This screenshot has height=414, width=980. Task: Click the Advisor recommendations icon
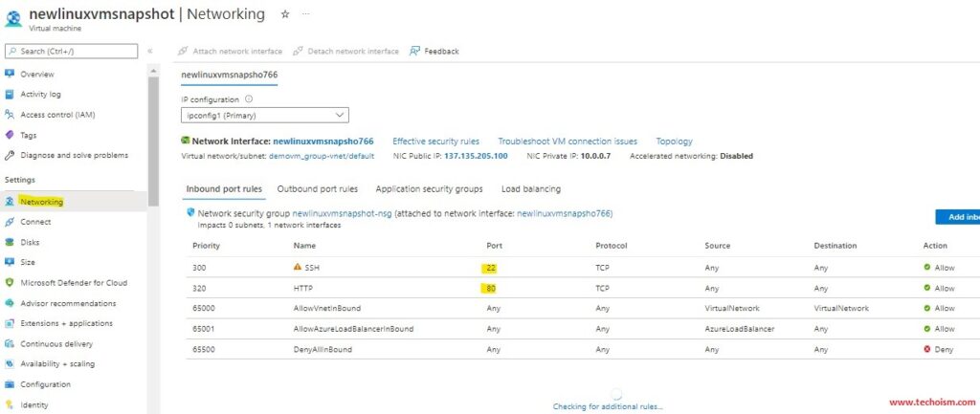click(x=10, y=303)
